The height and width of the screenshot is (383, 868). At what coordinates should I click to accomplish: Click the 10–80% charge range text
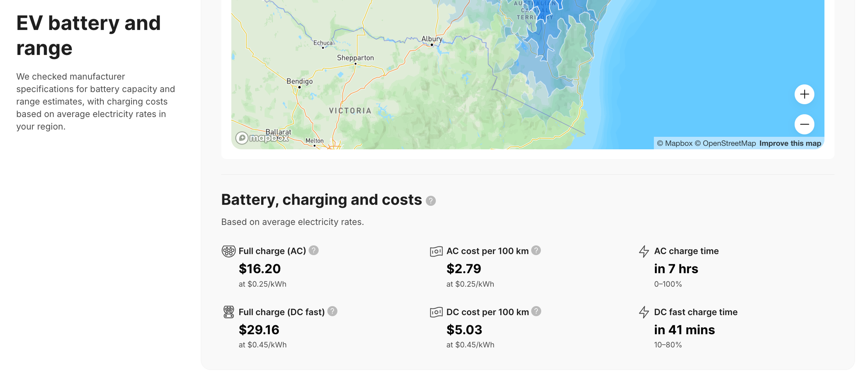[668, 345]
